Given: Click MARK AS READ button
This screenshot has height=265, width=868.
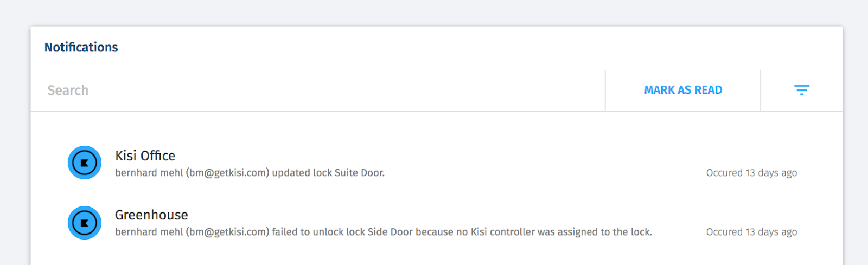Looking at the screenshot, I should (x=683, y=90).
